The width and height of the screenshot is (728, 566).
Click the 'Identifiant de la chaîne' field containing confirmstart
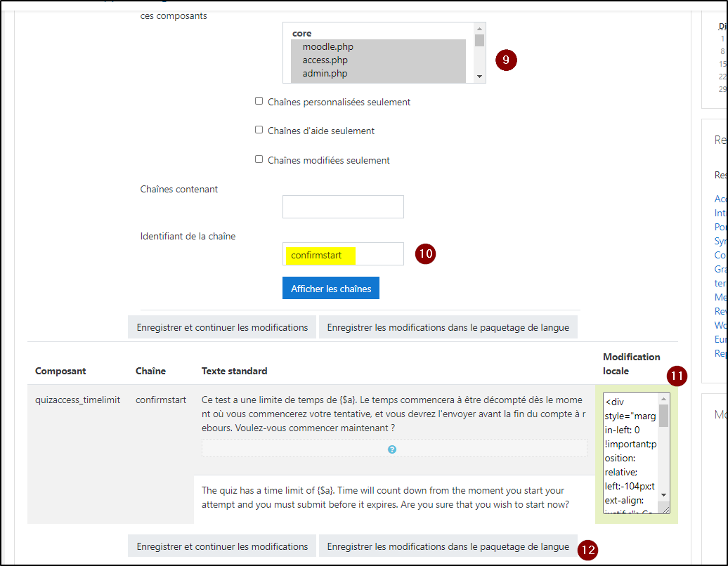coord(343,254)
